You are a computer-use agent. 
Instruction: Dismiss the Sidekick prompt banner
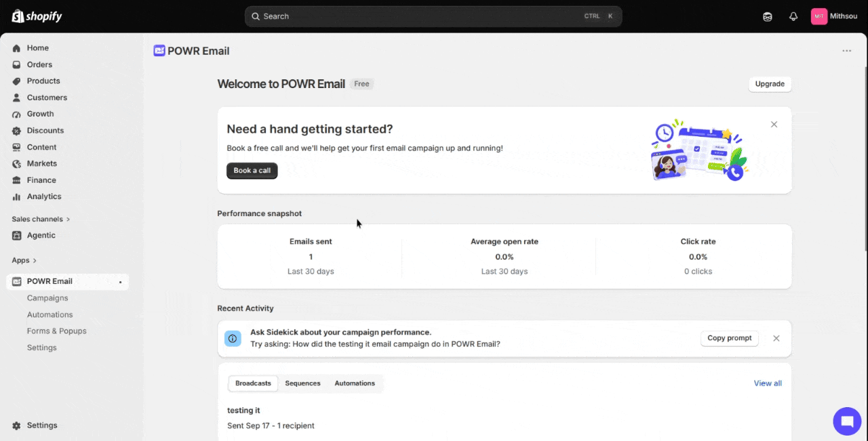coord(776,338)
